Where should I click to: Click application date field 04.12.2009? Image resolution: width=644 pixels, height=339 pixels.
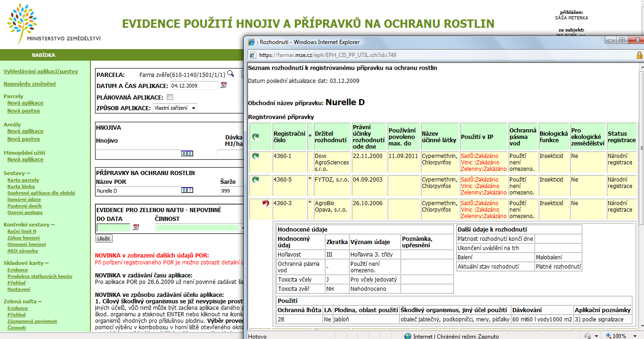(x=194, y=85)
